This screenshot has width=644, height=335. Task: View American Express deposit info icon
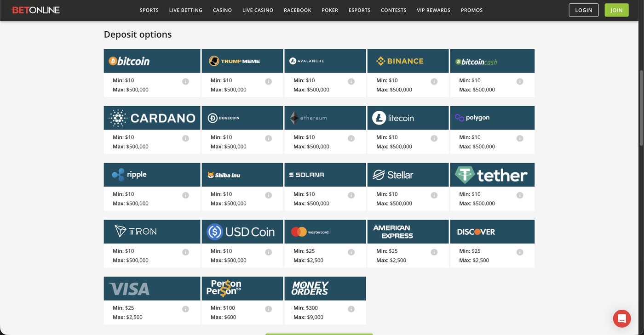pos(434,252)
